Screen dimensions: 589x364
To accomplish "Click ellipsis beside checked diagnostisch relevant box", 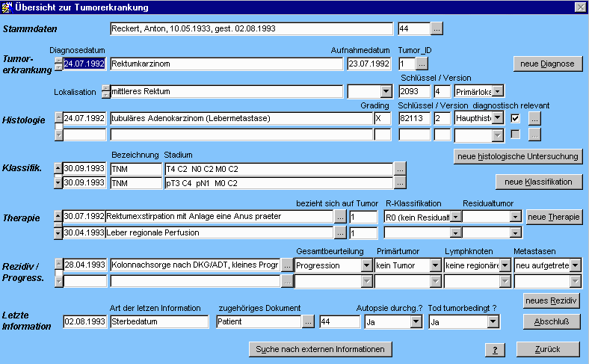I will point(534,119).
